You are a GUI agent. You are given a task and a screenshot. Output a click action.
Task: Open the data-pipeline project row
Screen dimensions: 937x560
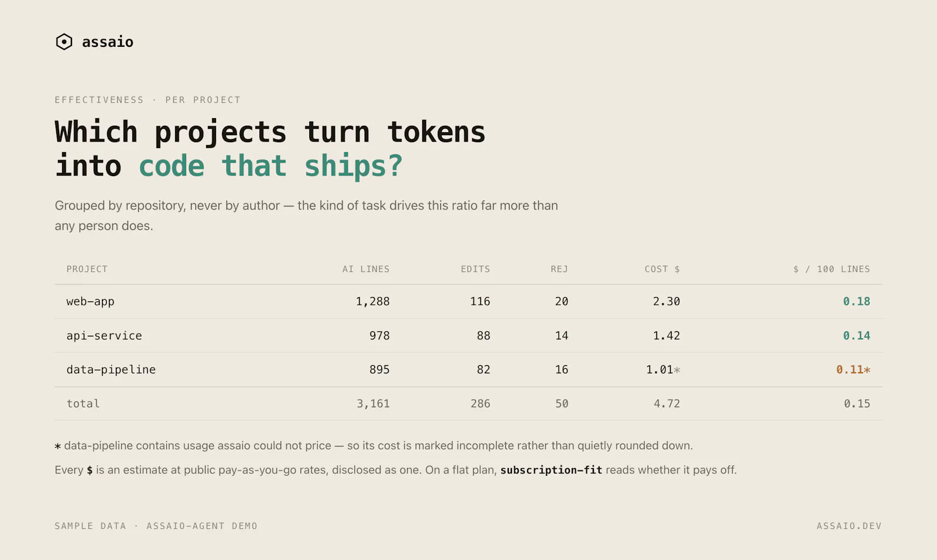tap(468, 370)
